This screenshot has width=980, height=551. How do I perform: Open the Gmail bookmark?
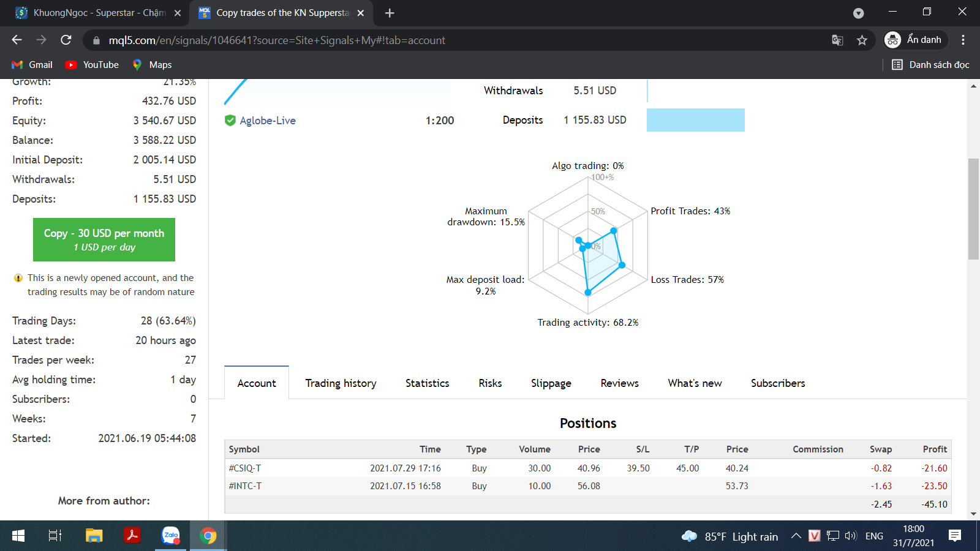tap(32, 65)
